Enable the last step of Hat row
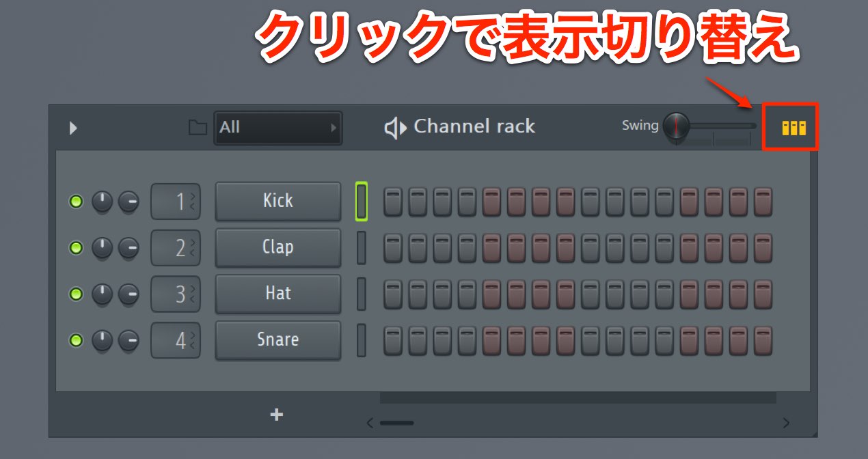The height and width of the screenshot is (459, 868). [x=763, y=295]
